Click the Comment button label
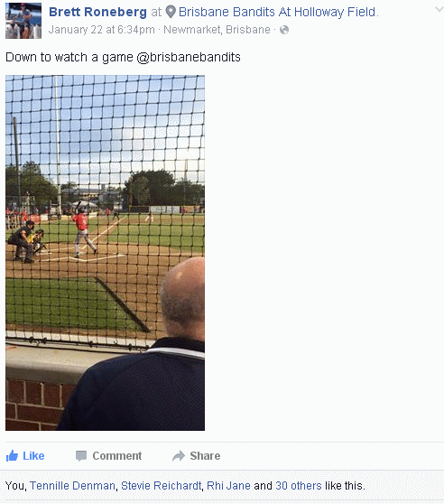This screenshot has width=444, height=504. [116, 456]
